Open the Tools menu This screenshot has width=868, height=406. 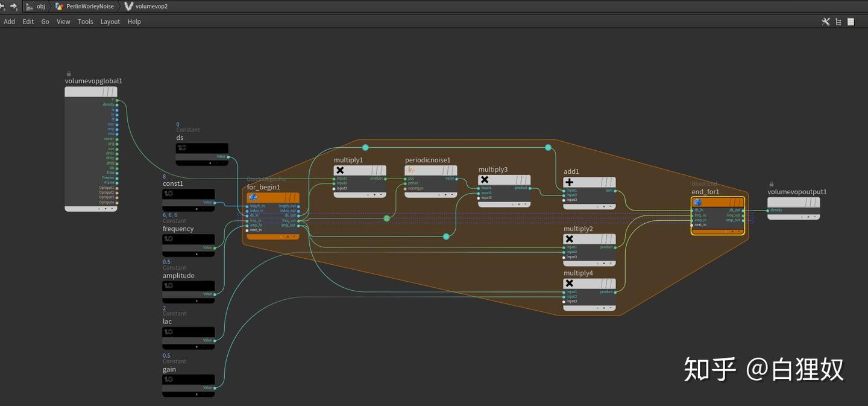coord(85,22)
